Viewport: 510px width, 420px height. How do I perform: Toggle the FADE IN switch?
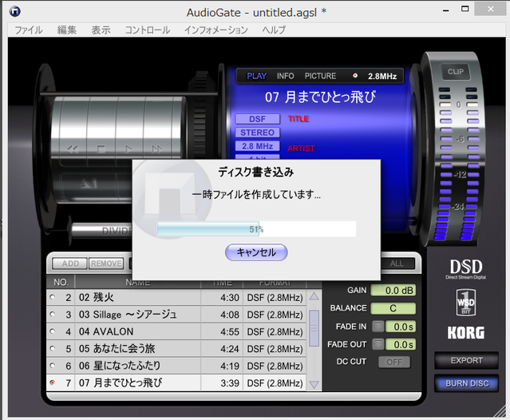pyautogui.click(x=378, y=327)
